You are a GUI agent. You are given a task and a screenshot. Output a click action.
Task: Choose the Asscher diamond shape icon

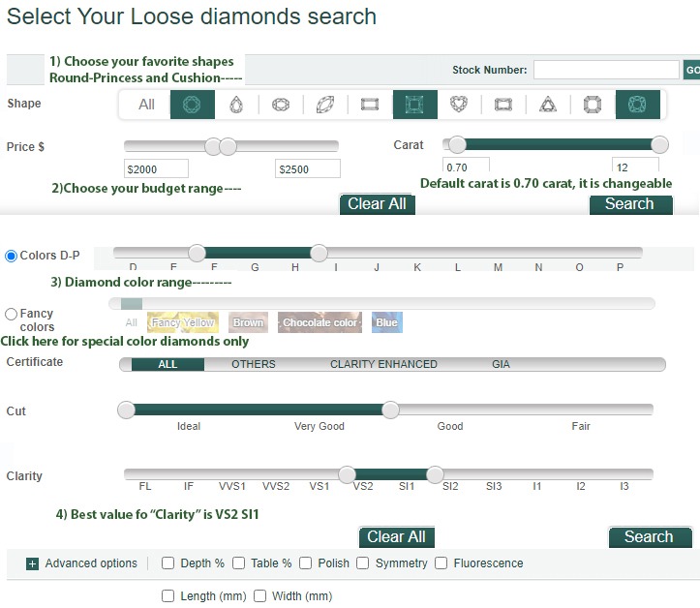(593, 105)
